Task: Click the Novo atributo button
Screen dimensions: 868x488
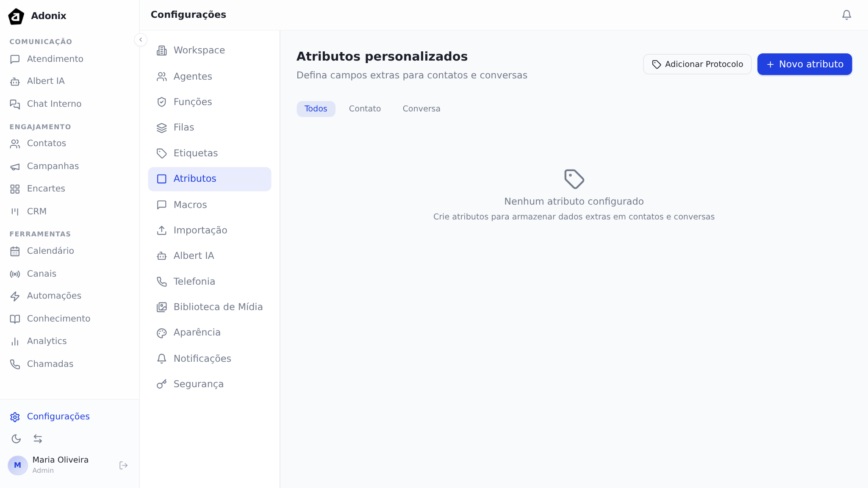Action: [804, 64]
